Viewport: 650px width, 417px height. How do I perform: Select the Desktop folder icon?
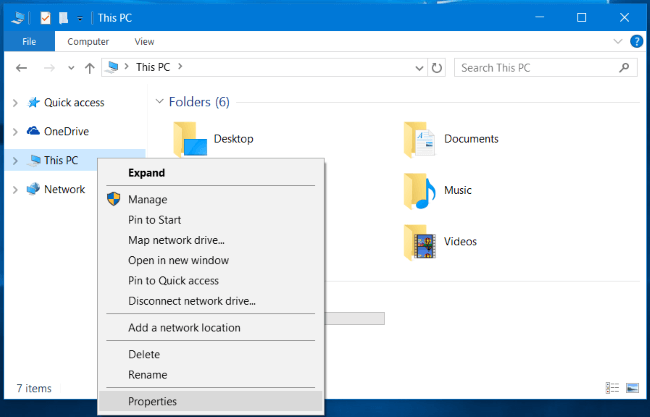click(190, 139)
